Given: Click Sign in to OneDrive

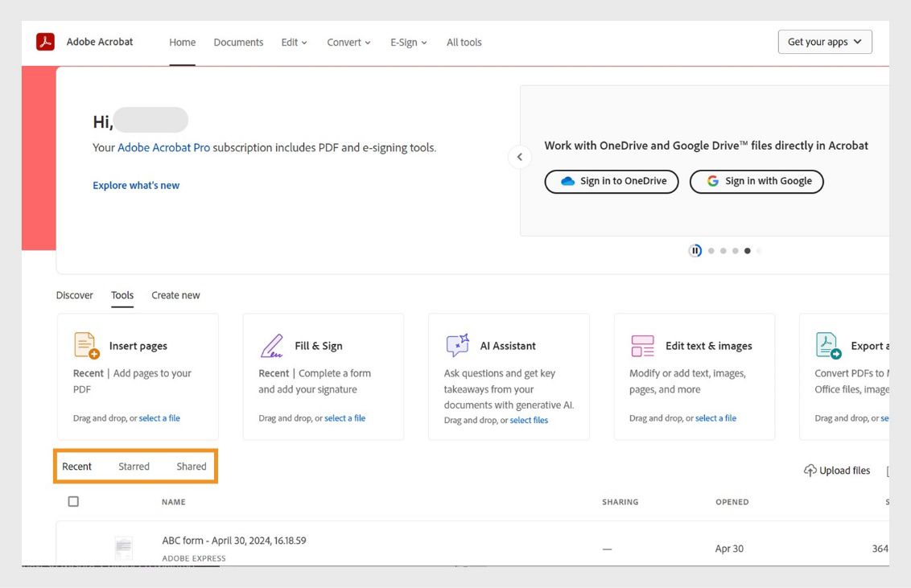Looking at the screenshot, I should pyautogui.click(x=611, y=181).
